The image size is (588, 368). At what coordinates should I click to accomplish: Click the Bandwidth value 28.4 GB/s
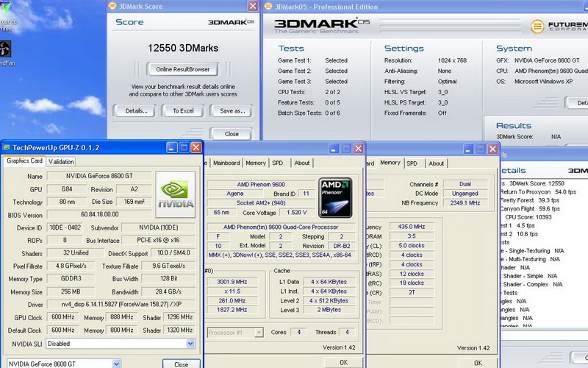tap(168, 291)
